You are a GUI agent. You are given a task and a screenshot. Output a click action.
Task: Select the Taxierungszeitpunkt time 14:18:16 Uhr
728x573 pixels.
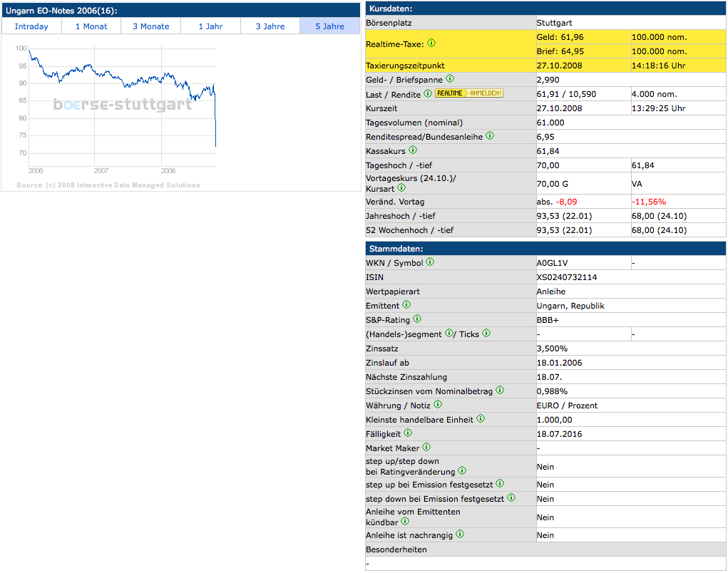pyautogui.click(x=658, y=66)
